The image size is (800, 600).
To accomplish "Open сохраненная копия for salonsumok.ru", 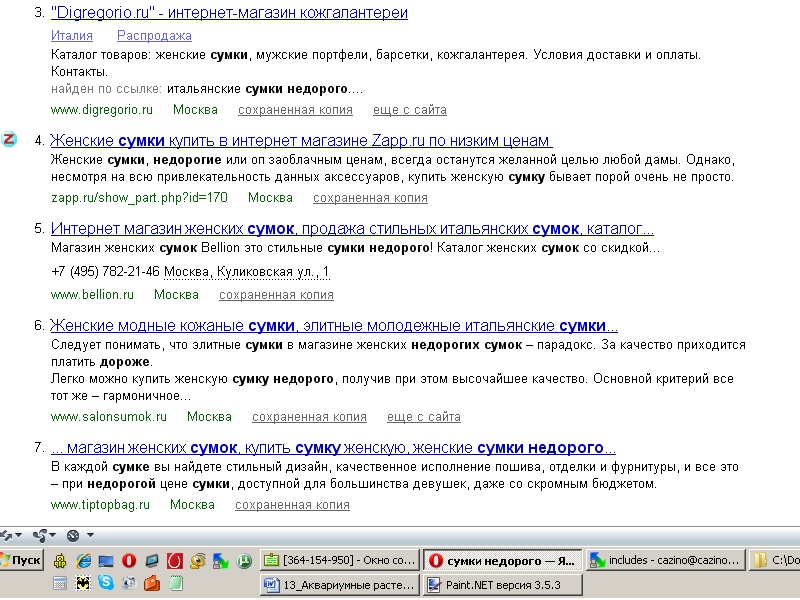I will coord(309,417).
